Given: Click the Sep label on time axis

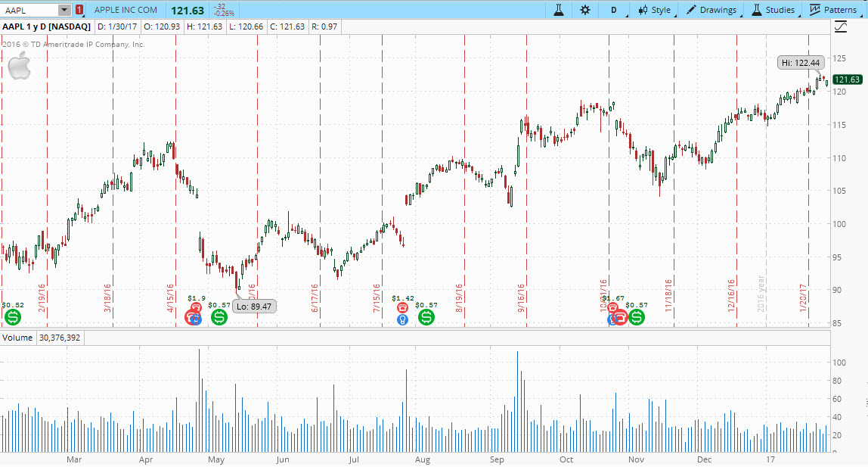Looking at the screenshot, I should click(497, 459).
